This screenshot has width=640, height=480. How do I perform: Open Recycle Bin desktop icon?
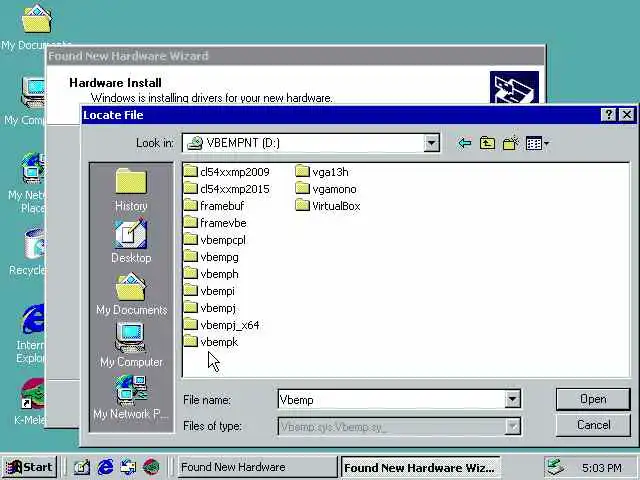(28, 252)
